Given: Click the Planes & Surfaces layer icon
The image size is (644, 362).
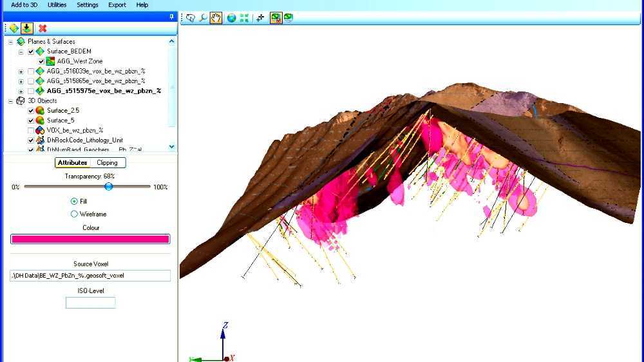Looking at the screenshot, I should click(21, 41).
